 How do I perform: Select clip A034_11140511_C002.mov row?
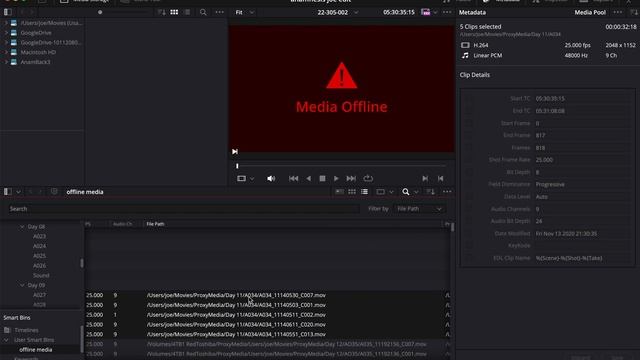pyautogui.click(x=267, y=315)
